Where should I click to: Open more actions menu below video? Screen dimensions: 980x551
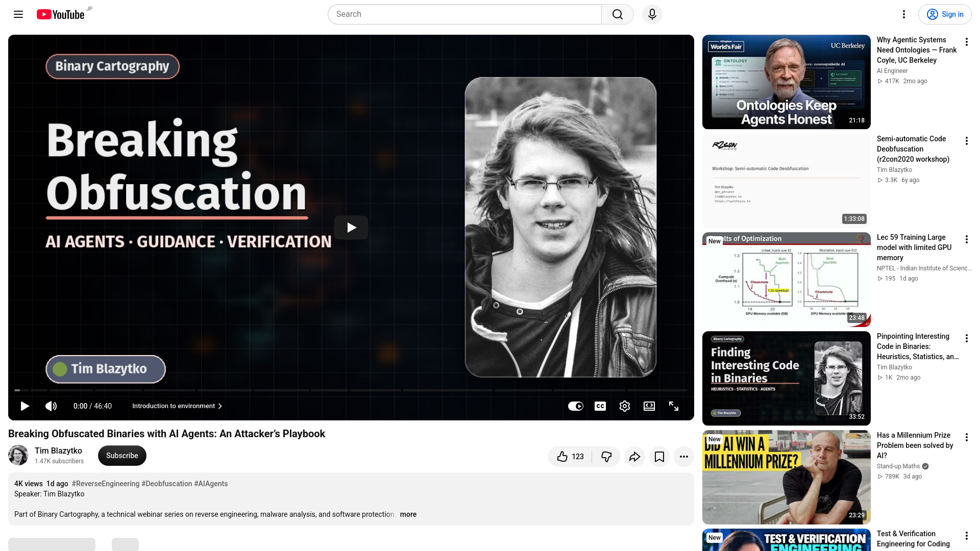(x=684, y=457)
